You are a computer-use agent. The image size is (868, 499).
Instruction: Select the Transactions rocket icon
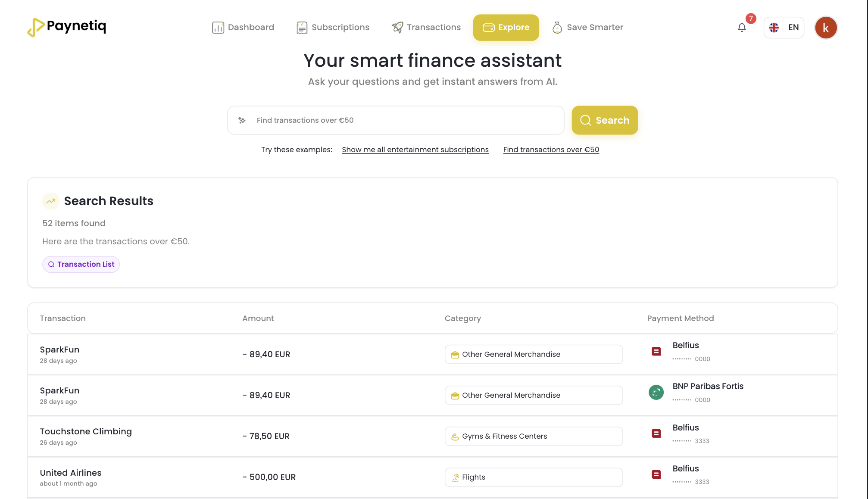click(x=397, y=27)
